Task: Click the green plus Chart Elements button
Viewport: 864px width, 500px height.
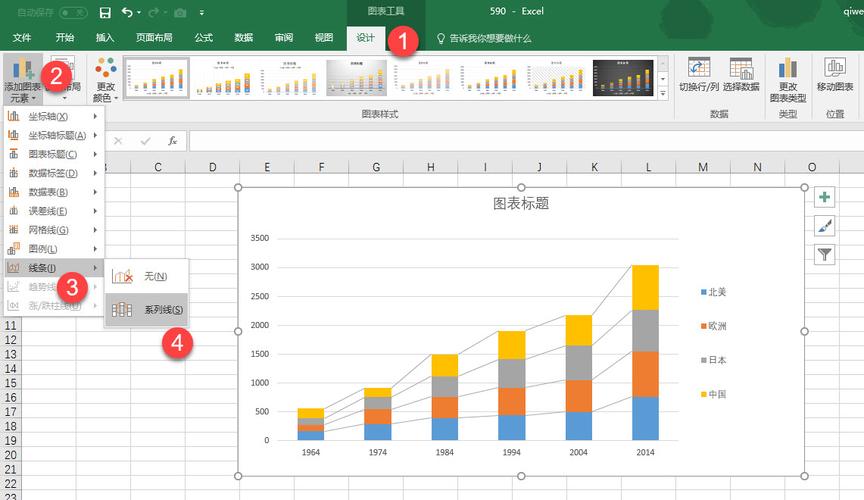Action: [x=824, y=197]
